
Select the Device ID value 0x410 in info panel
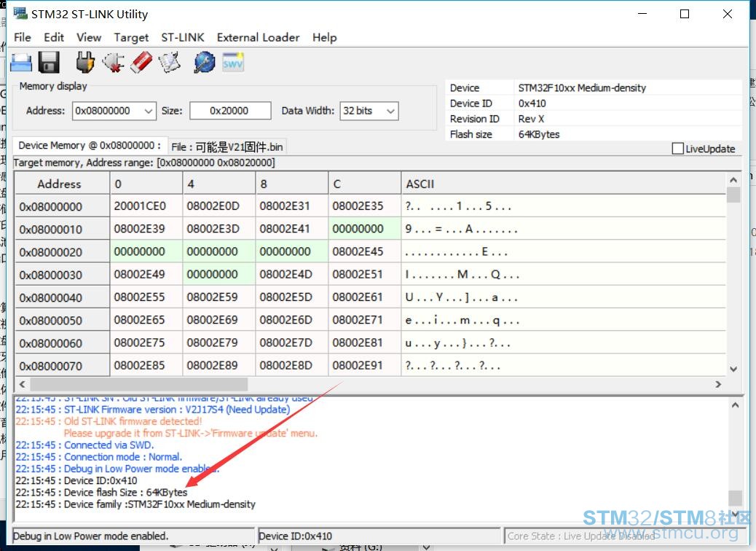click(532, 103)
